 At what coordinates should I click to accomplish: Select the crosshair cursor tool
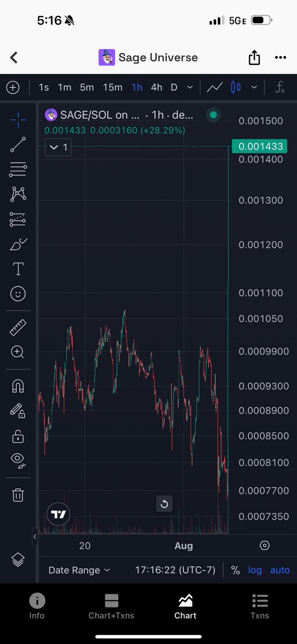tap(18, 120)
